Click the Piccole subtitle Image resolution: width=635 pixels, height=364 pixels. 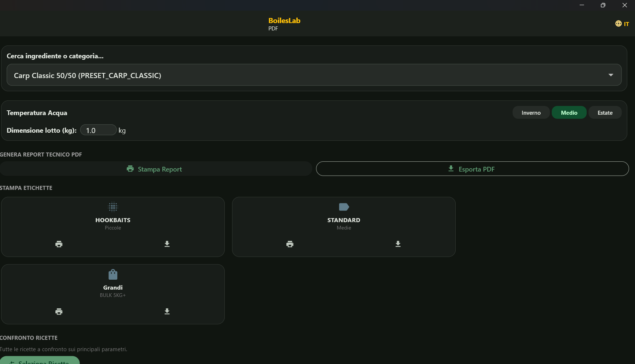pyautogui.click(x=113, y=228)
